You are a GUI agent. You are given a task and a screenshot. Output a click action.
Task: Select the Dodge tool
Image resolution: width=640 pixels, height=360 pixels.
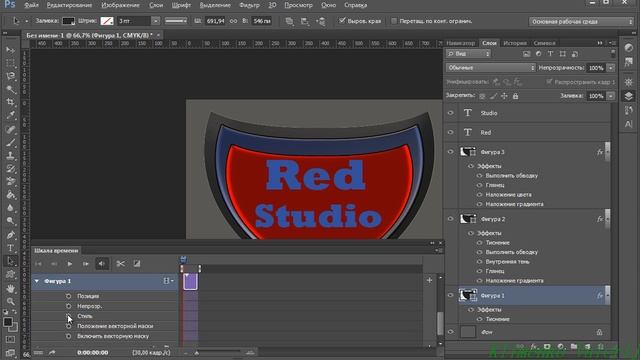click(10, 221)
